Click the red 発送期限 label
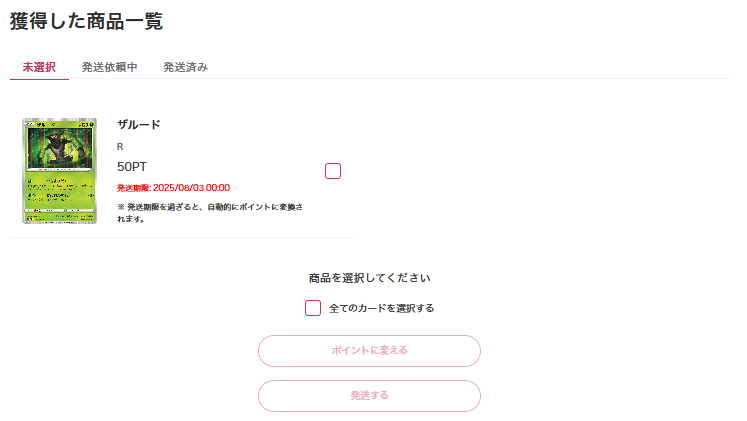The height and width of the screenshot is (421, 747). coord(133,188)
